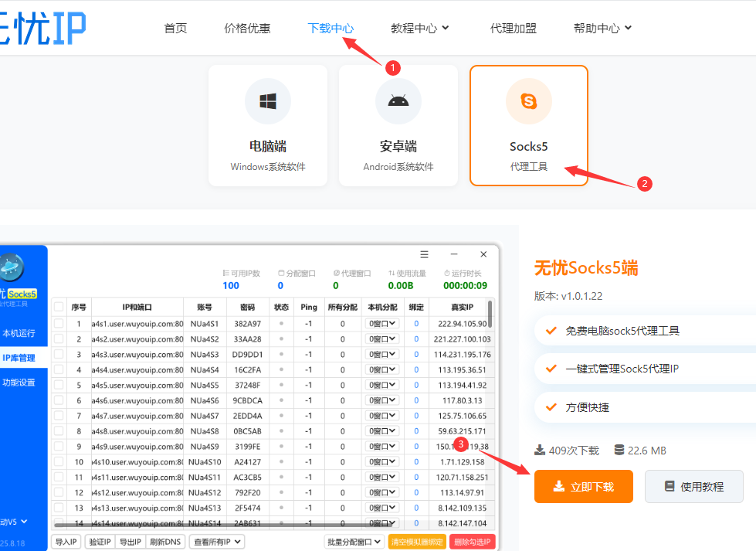This screenshot has width=756, height=551.
Task: Select the Socks5 proxy tool icon
Action: click(528, 100)
